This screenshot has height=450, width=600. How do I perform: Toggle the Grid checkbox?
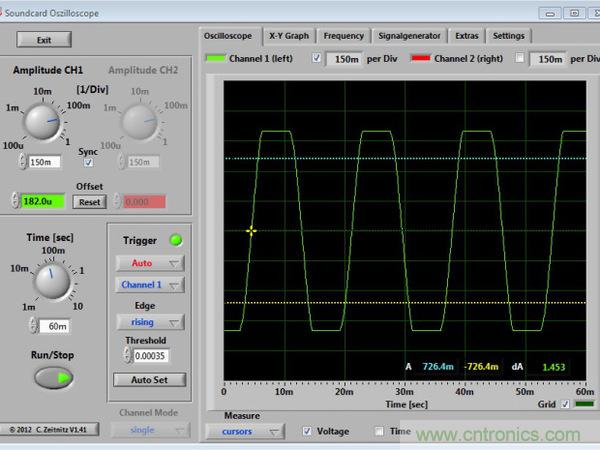pyautogui.click(x=565, y=404)
